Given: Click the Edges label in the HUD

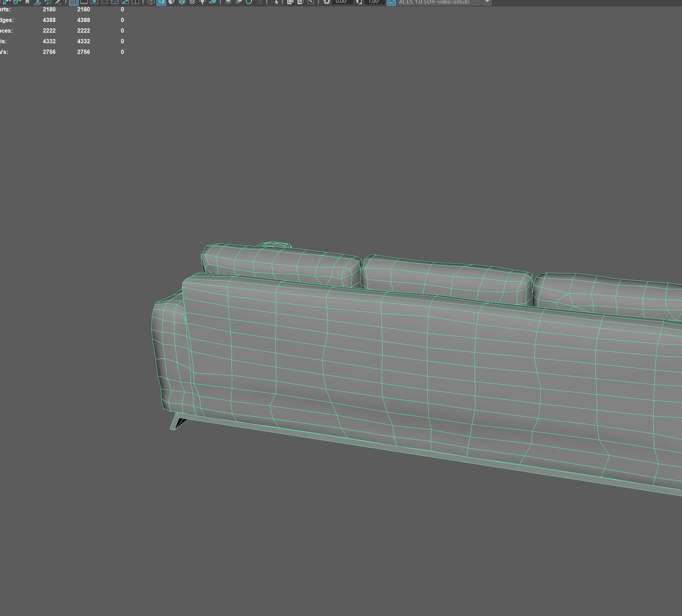Looking at the screenshot, I should [7, 20].
